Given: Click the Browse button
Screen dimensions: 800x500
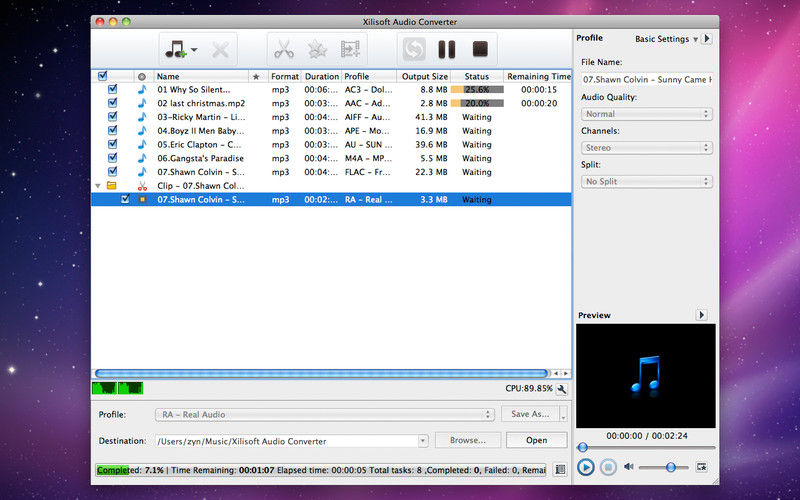Looking at the screenshot, I should (468, 440).
